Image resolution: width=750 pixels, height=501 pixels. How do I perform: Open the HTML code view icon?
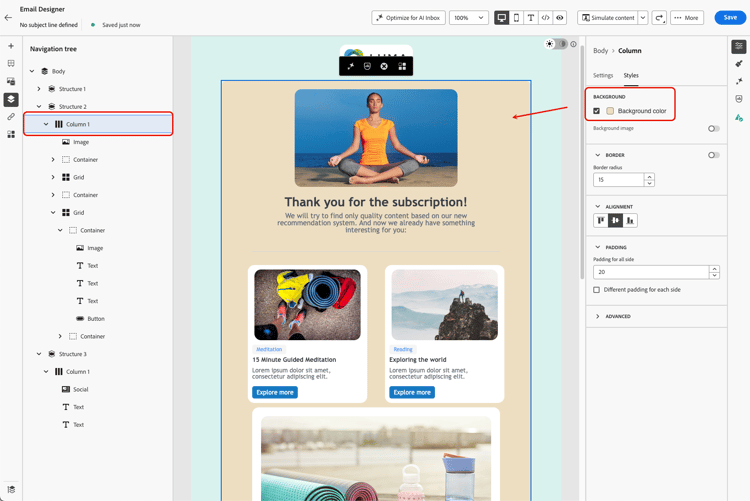pos(545,18)
